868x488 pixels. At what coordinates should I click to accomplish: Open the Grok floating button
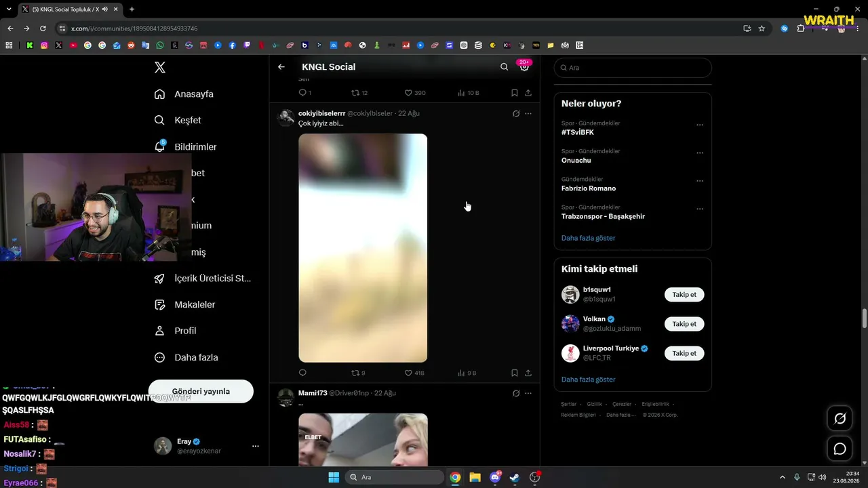point(840,419)
